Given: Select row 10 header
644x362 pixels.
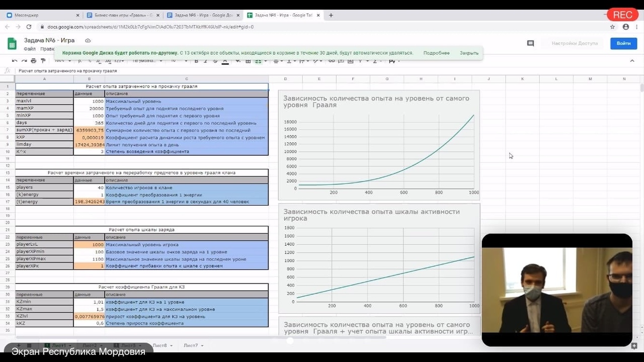Looking at the screenshot, I should 8,151.
